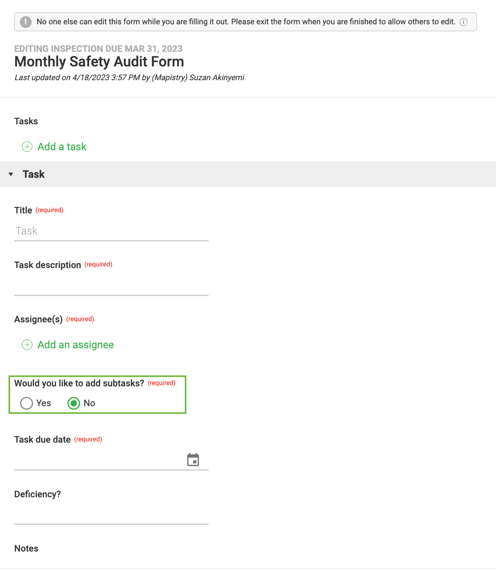
Task: Click the form editing lock notice banner
Action: coord(245,22)
